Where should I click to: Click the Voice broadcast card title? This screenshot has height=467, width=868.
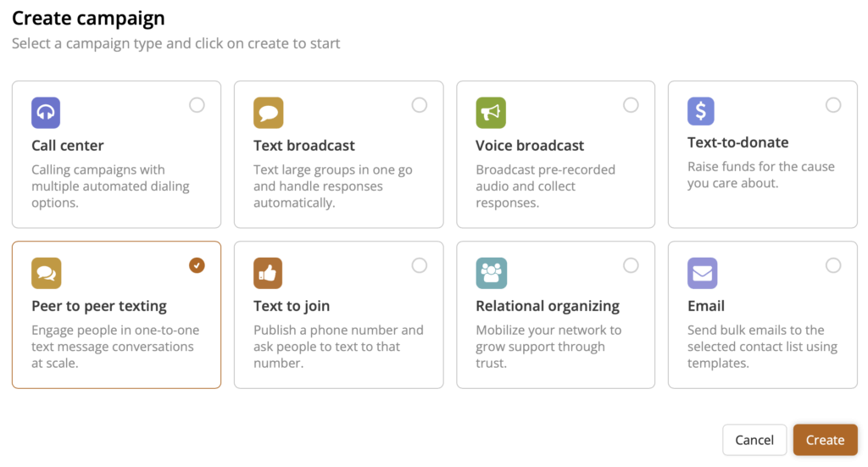(x=530, y=146)
